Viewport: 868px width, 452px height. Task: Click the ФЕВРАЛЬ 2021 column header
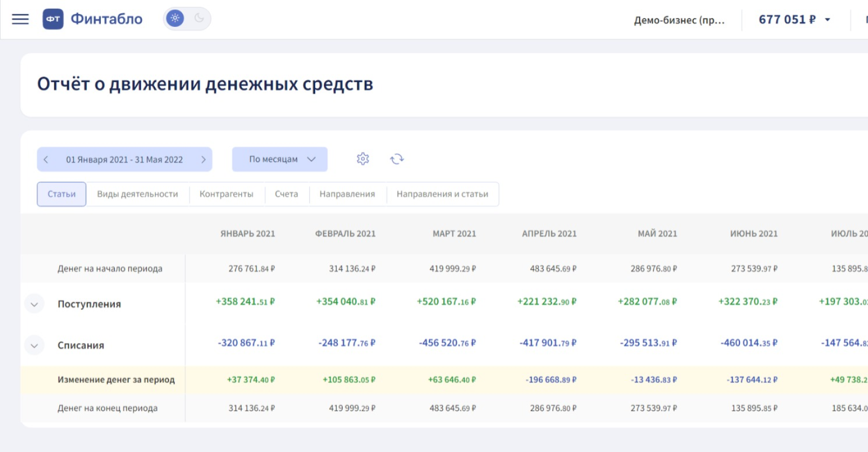tap(346, 233)
